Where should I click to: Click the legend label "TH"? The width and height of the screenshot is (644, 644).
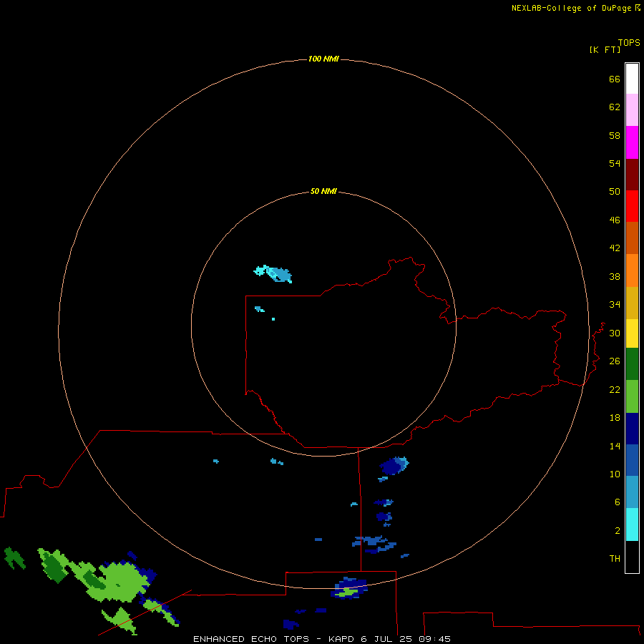[615, 558]
